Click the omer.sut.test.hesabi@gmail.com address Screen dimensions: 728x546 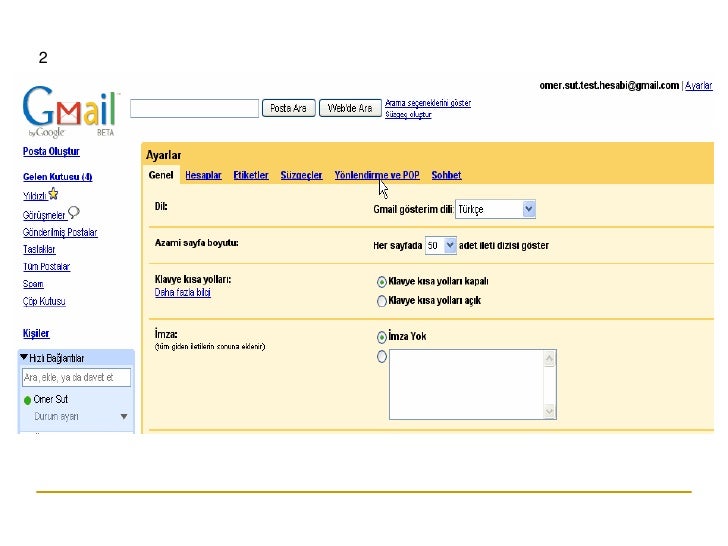(x=609, y=85)
